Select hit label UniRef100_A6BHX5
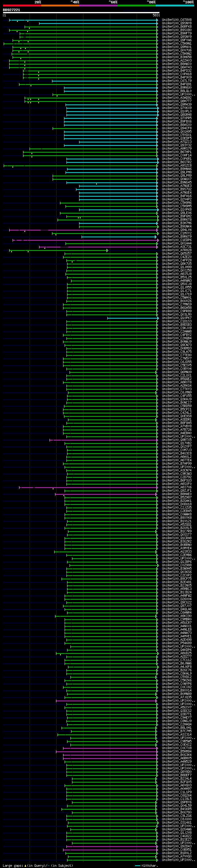197x868 pixels. tap(177, 758)
